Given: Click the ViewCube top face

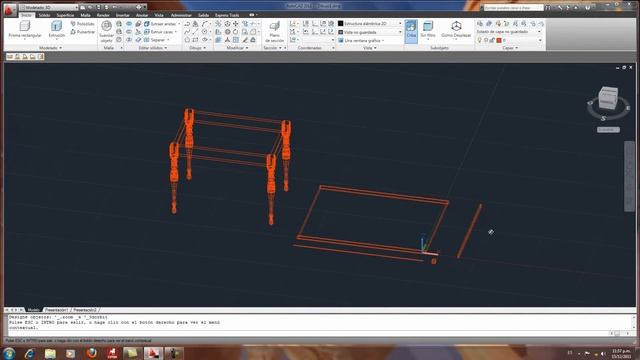Looking at the screenshot, I should tap(608, 91).
